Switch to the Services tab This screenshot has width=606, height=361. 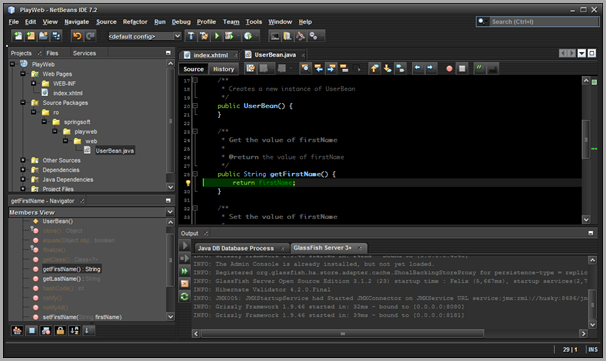tap(84, 53)
